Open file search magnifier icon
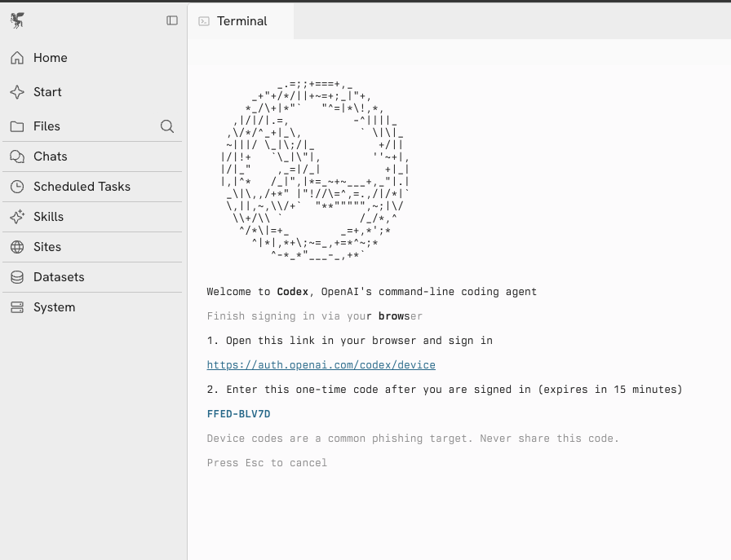731x560 pixels. [167, 126]
